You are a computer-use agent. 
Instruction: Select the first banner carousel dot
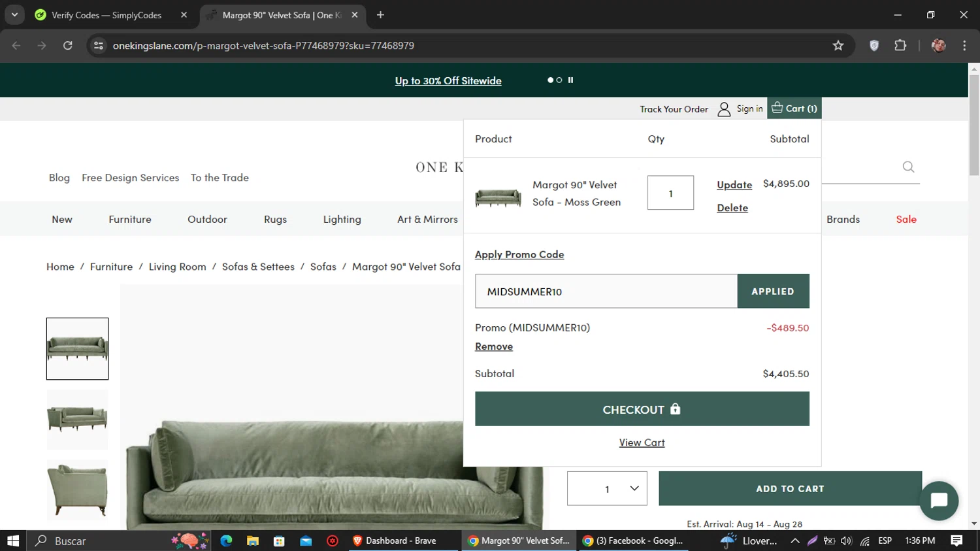550,80
